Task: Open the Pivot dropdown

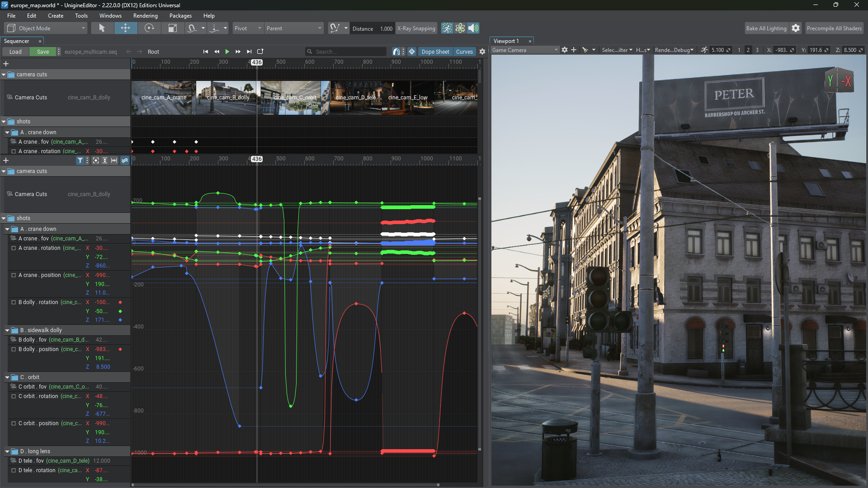Action: click(x=248, y=28)
